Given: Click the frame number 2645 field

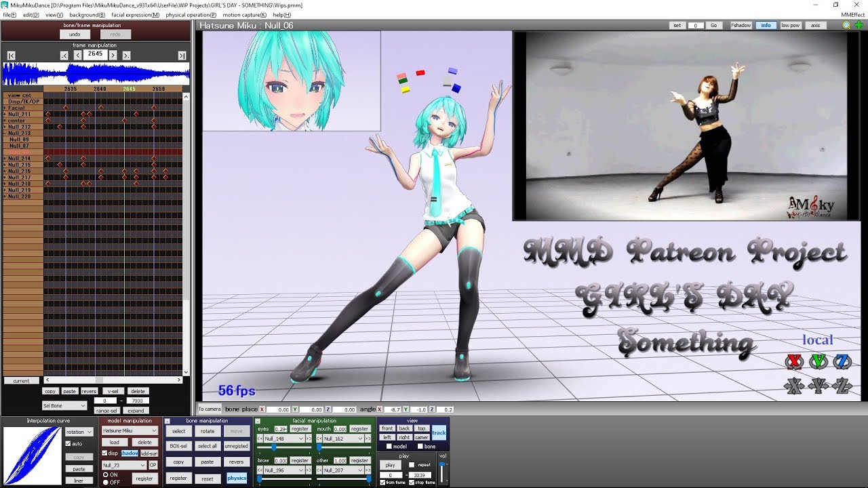Looking at the screenshot, I should [95, 54].
